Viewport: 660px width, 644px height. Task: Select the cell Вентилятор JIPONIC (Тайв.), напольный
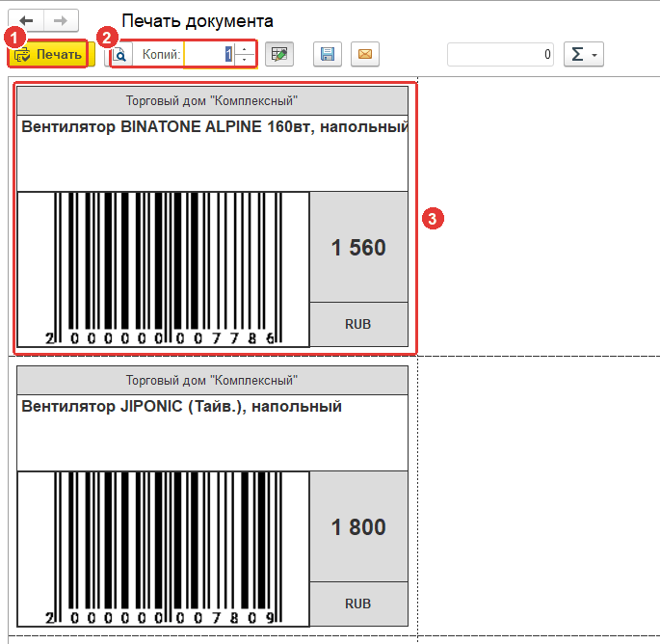[x=212, y=433]
